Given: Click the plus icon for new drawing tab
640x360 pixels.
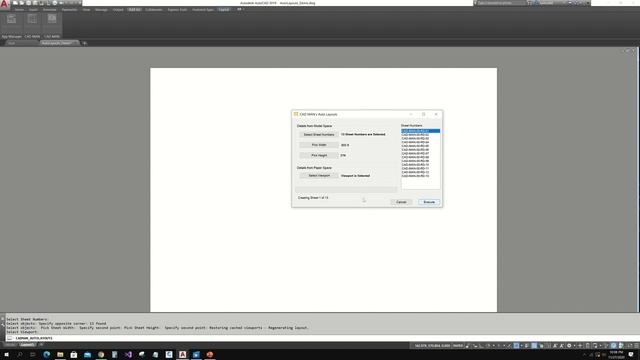Looking at the screenshot, I should click(85, 43).
